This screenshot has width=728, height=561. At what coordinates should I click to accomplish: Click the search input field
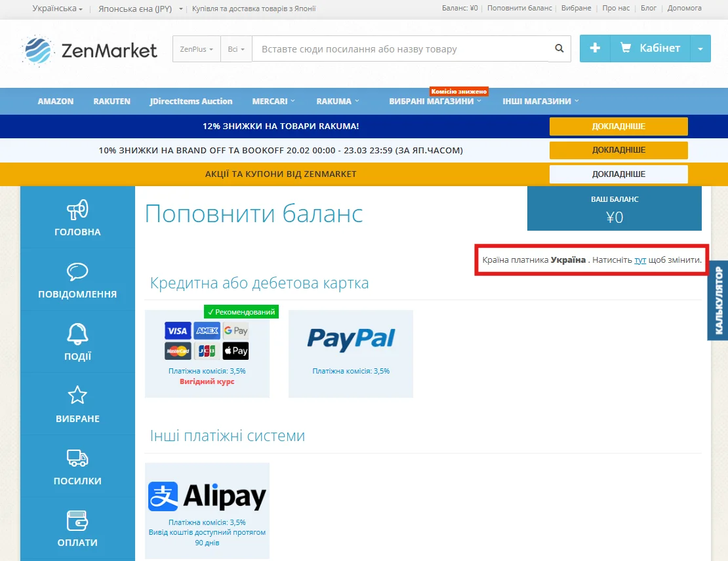pyautogui.click(x=400, y=48)
